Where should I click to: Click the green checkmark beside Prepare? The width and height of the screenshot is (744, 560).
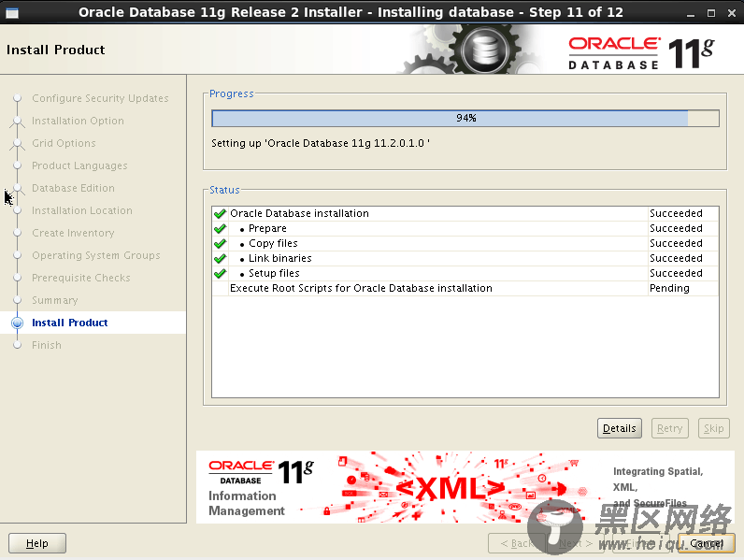click(x=221, y=229)
